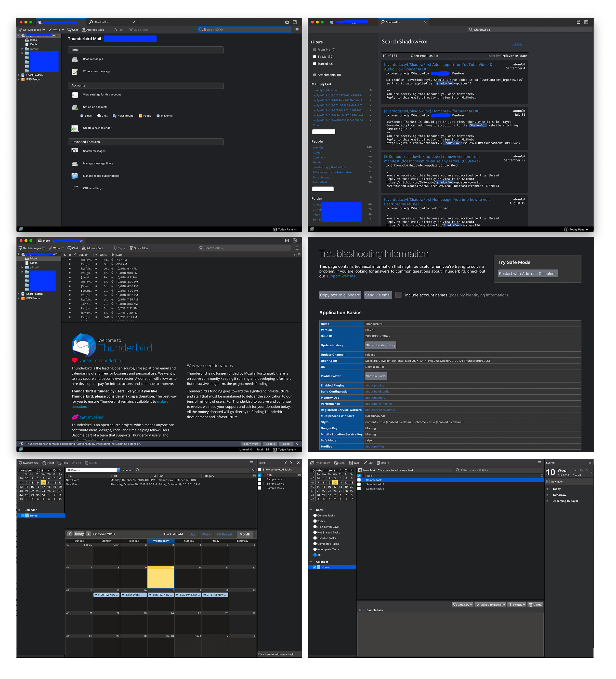Open the Address Book in top-left window
Image resolution: width=616 pixels, height=679 pixels.
point(93,30)
